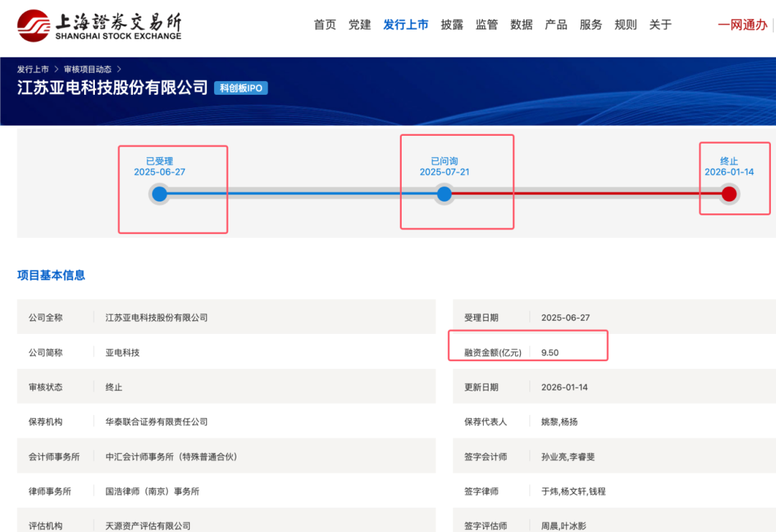
Task: Follow the 发行上市 breadcrumb link
Action: click(x=32, y=69)
